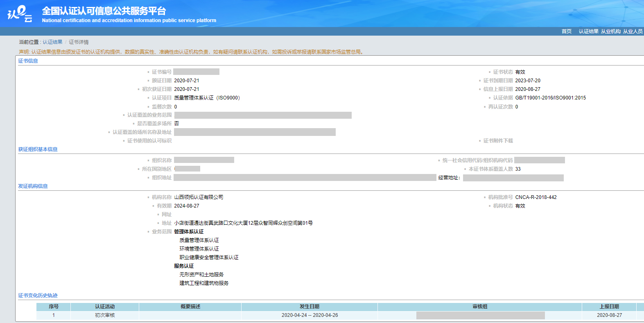This screenshot has width=644, height=323.
Task: Select the expiry date 2023-07-20
Action: click(x=528, y=81)
